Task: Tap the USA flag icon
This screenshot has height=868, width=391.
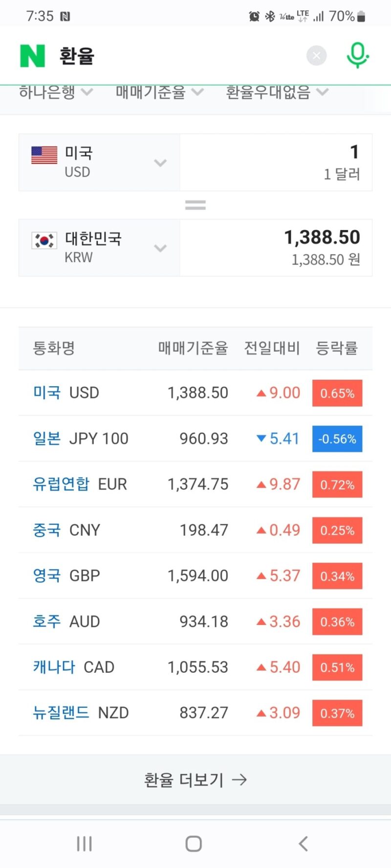Action: (44, 155)
